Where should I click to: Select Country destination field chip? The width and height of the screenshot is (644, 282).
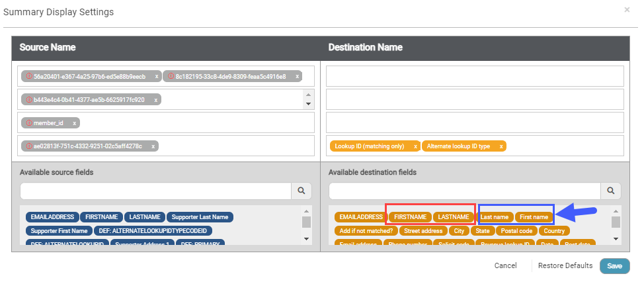(x=554, y=230)
